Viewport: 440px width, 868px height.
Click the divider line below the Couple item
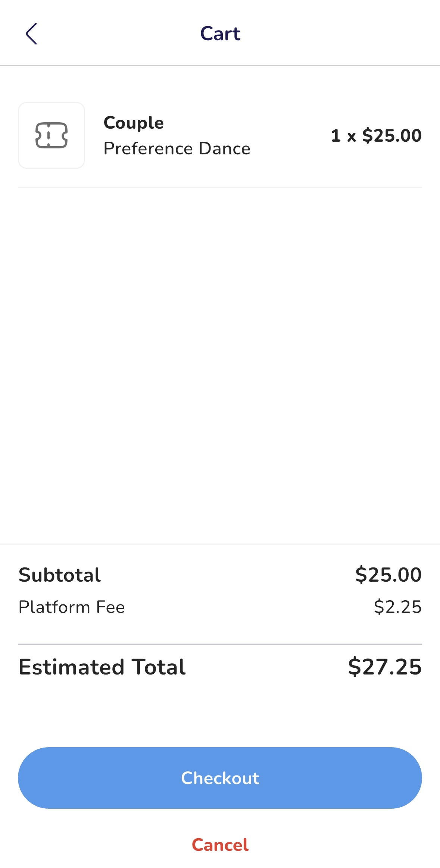click(x=220, y=187)
